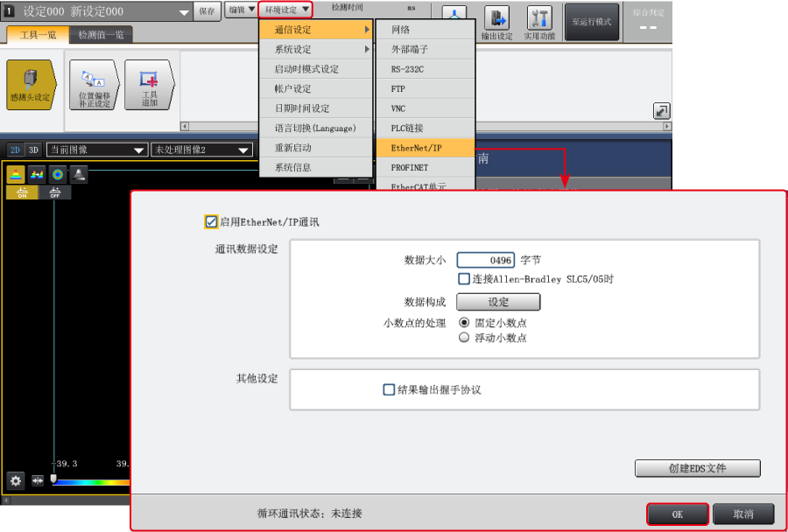Switch to 检测值一览 tab
788x532 pixels.
pos(101,35)
